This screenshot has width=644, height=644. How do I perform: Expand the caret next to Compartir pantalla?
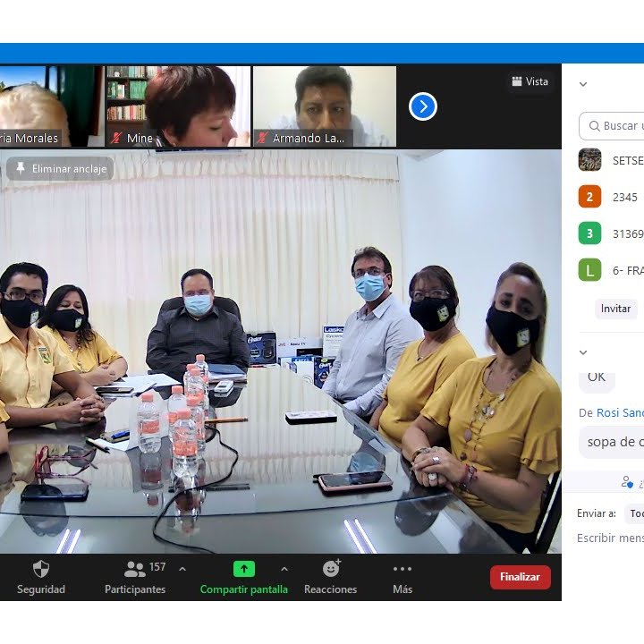point(284,569)
